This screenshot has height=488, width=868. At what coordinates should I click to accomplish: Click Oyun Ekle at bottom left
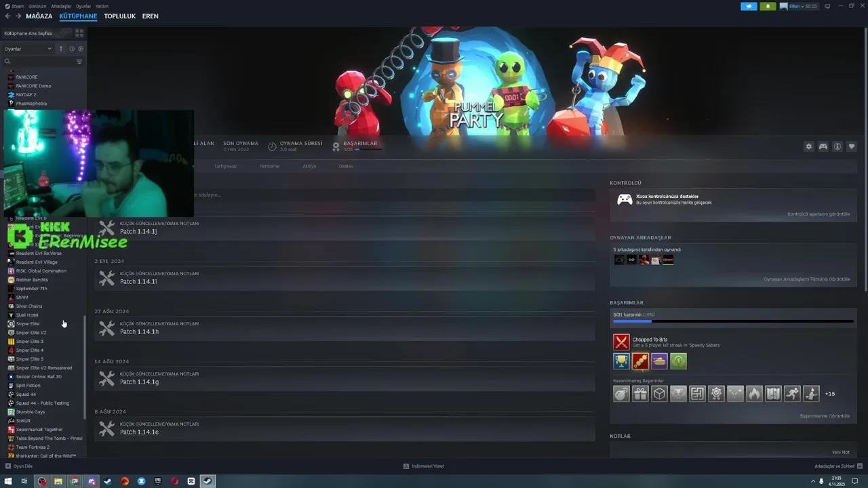pyautogui.click(x=19, y=466)
